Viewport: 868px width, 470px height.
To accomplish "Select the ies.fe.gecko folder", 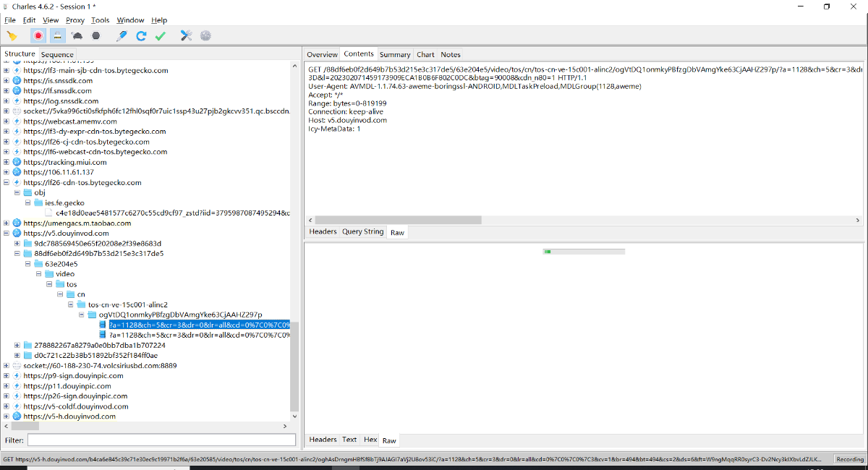I will (x=64, y=203).
